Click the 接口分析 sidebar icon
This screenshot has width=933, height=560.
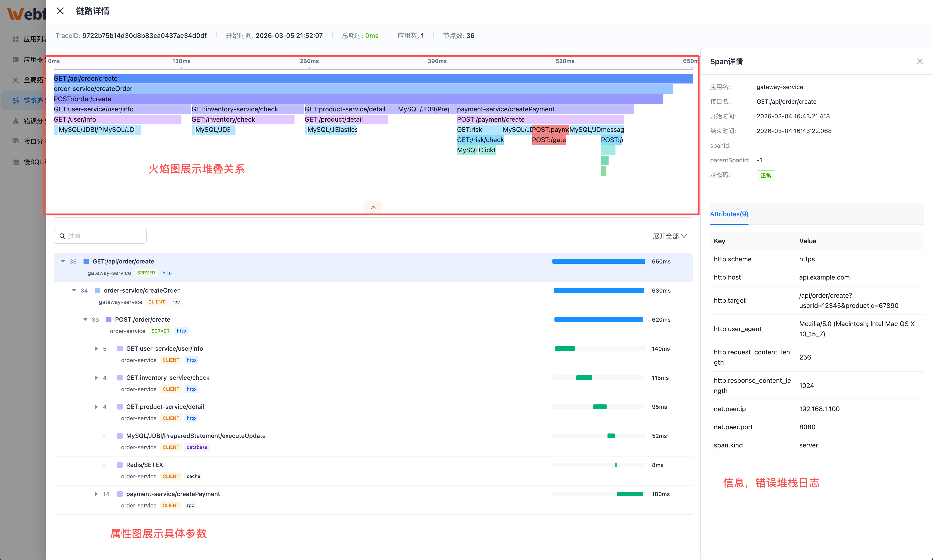coord(16,141)
